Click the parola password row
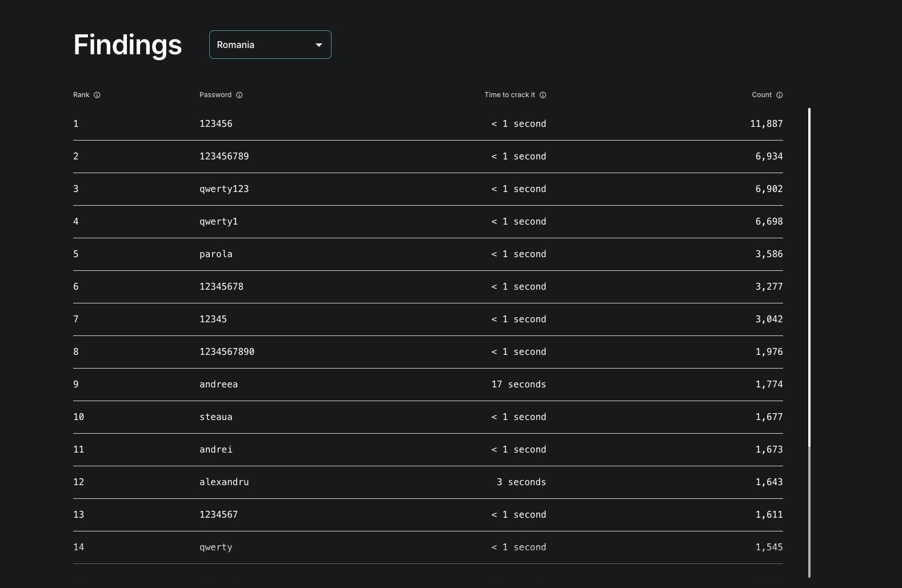This screenshot has height=588, width=902. pos(215,254)
